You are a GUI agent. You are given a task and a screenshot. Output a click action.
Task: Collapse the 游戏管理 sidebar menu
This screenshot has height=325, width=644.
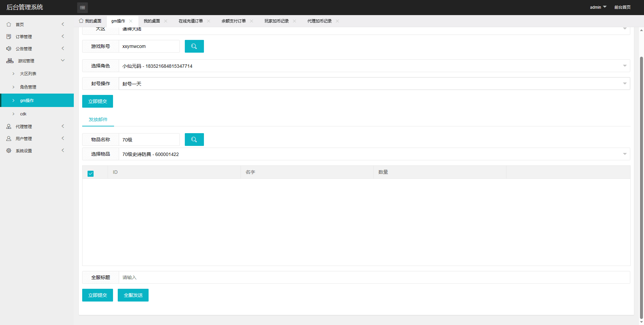(63, 60)
